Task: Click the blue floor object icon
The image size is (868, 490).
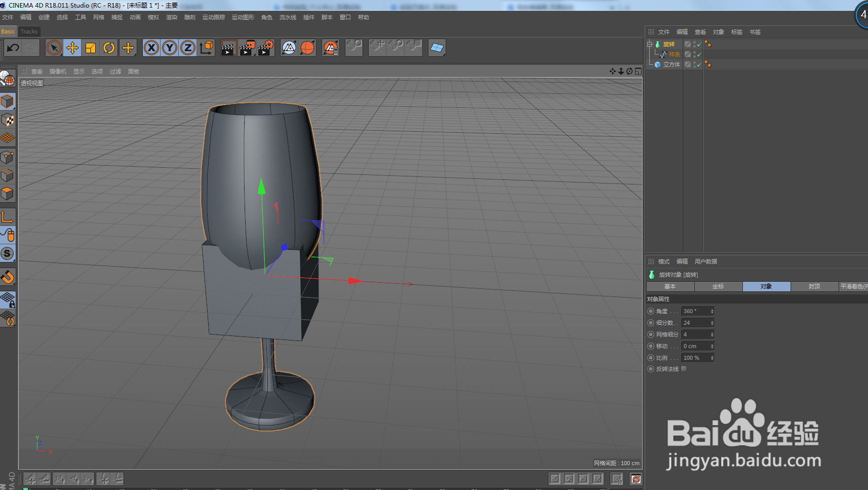Action: [x=437, y=48]
